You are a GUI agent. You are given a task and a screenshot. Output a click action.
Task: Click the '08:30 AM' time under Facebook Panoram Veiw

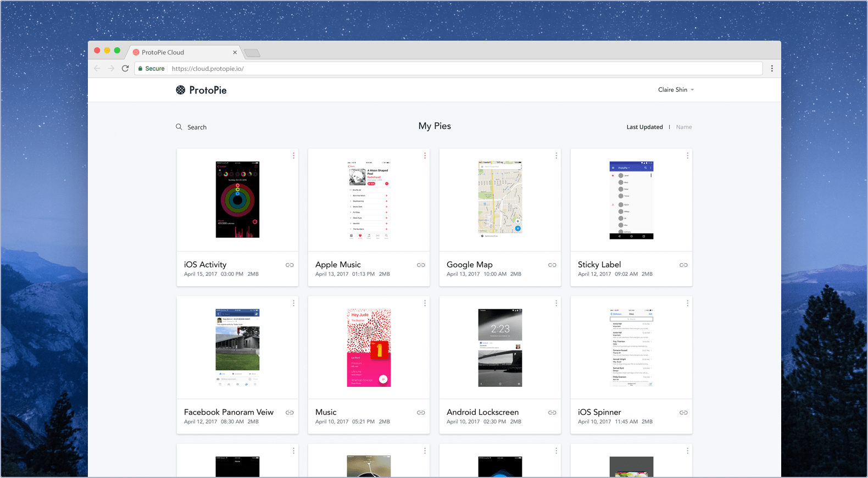click(232, 422)
